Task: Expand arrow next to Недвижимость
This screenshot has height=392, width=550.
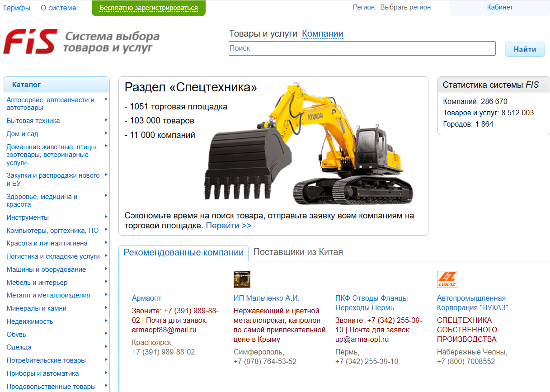Action: tap(106, 321)
